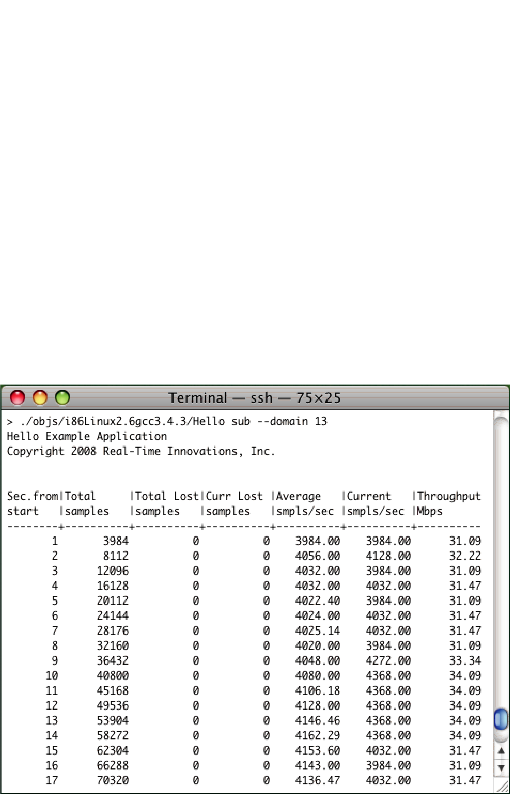Click total samples value 40800
532x795 pixels.
[x=113, y=676]
